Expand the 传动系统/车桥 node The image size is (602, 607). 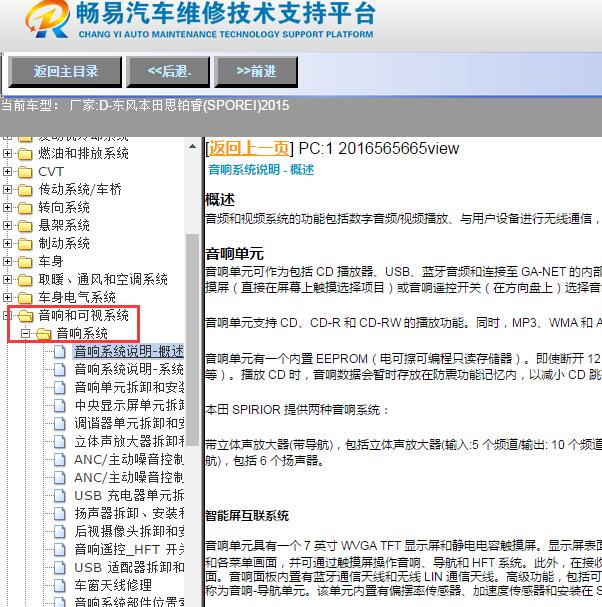pyautogui.click(x=7, y=189)
